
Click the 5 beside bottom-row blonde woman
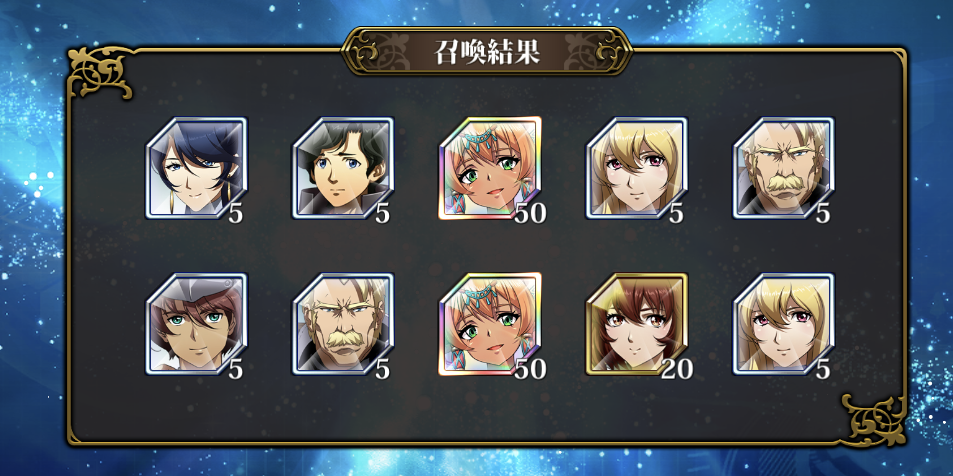click(824, 369)
